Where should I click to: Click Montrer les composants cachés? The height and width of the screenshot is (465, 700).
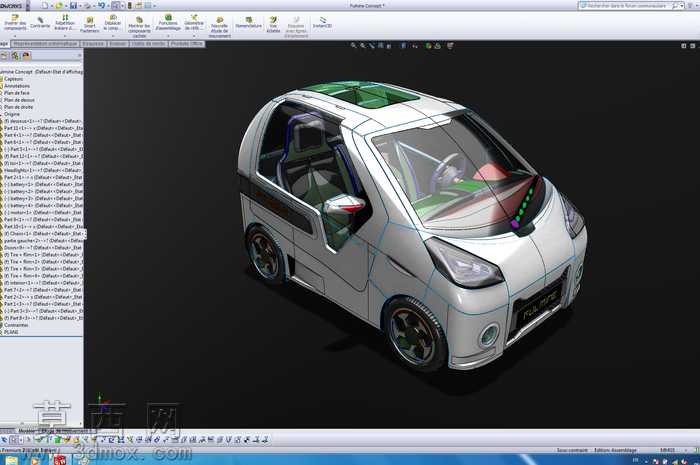[x=139, y=25]
